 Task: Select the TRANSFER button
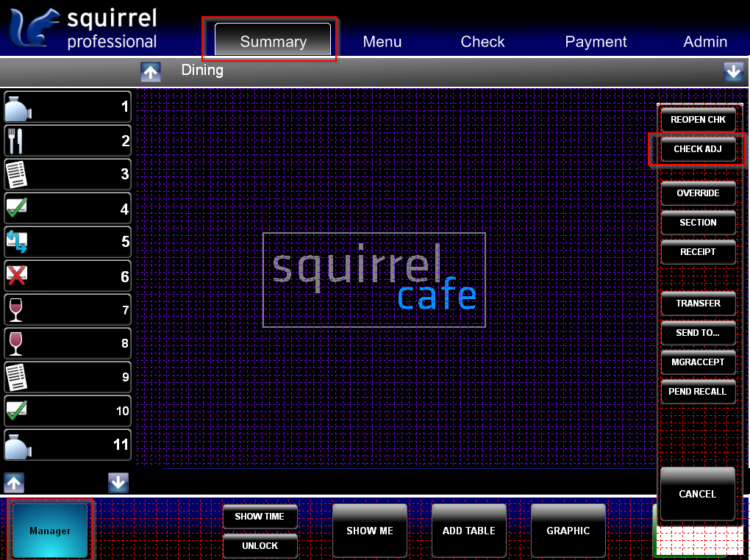point(698,304)
